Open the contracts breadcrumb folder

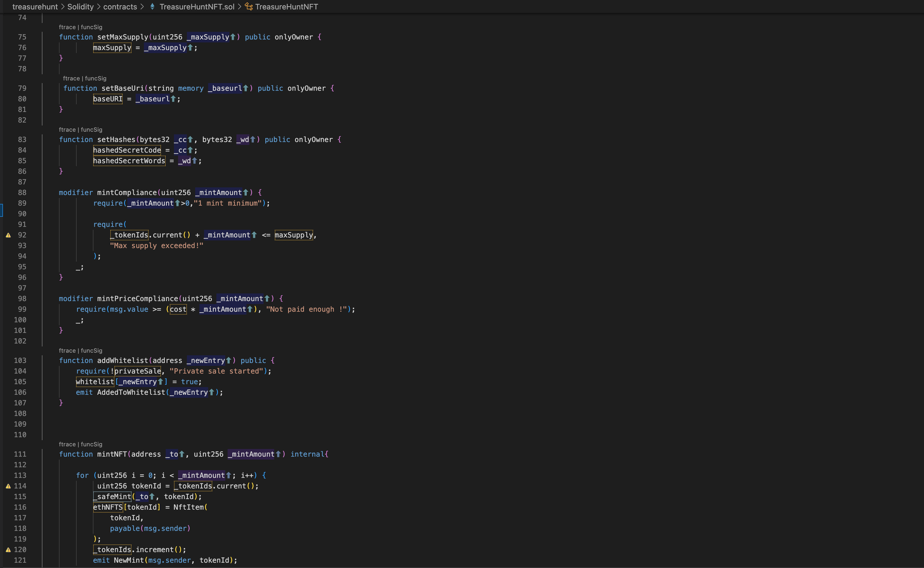pos(120,7)
